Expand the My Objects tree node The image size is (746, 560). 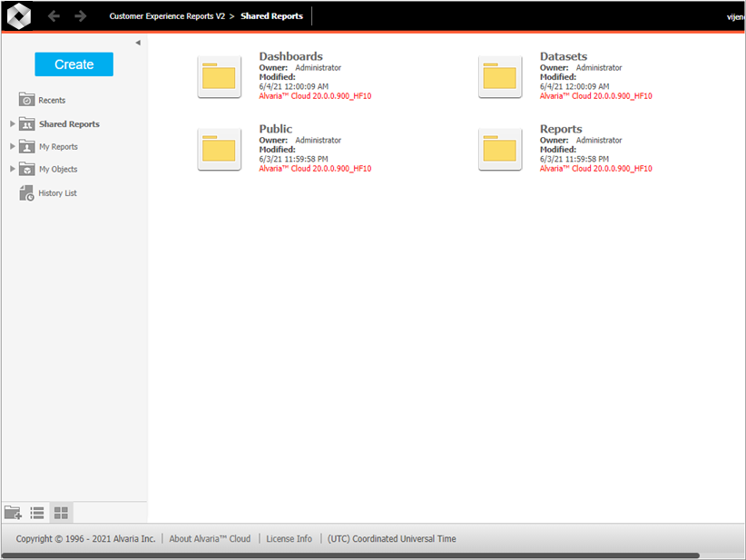click(x=13, y=169)
